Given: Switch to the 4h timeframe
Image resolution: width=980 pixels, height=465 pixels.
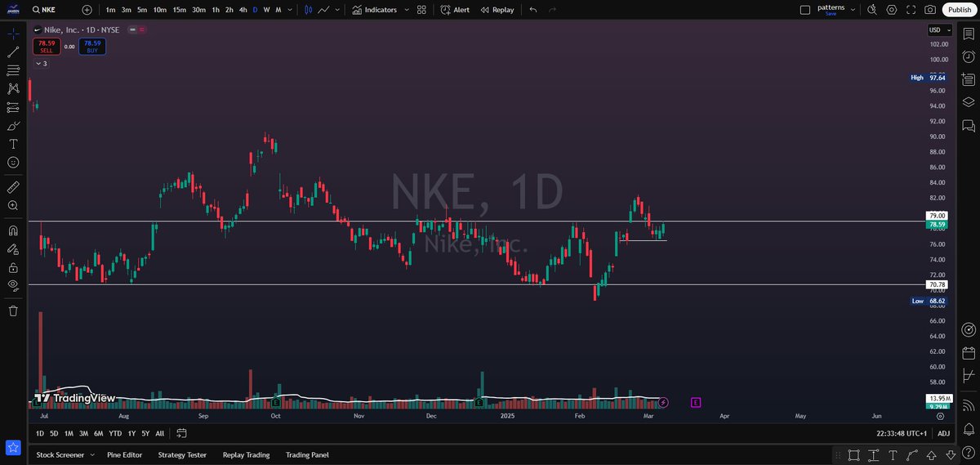Looking at the screenshot, I should [x=243, y=10].
